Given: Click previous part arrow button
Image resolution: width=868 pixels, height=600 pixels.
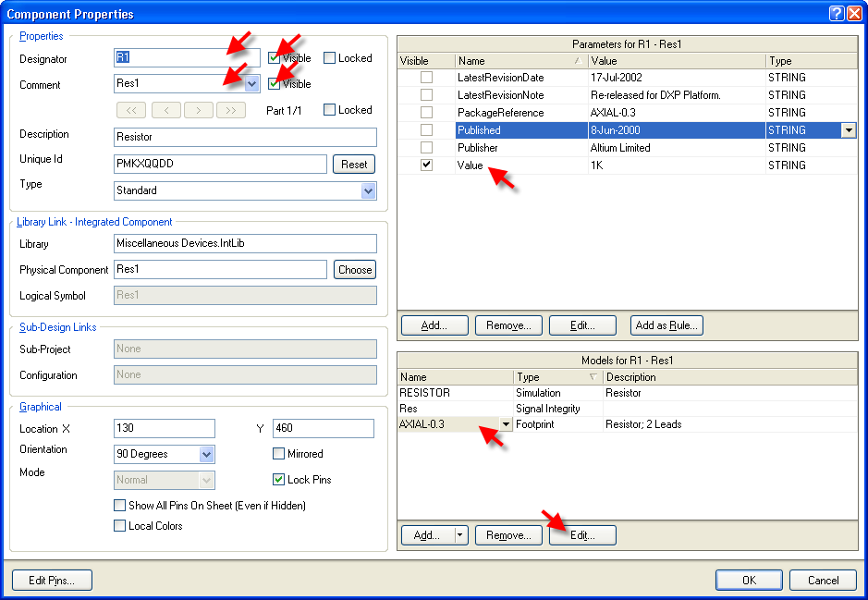Looking at the screenshot, I should point(165,110).
